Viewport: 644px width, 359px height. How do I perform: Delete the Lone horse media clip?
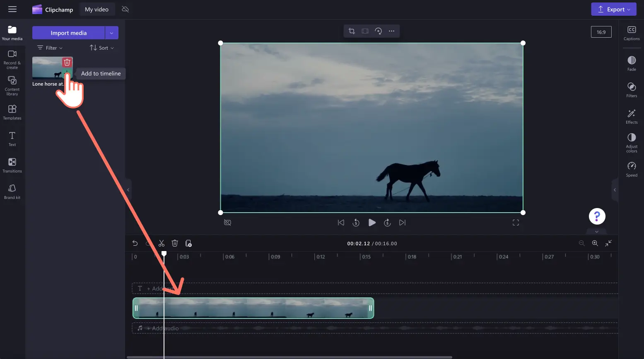point(67,62)
